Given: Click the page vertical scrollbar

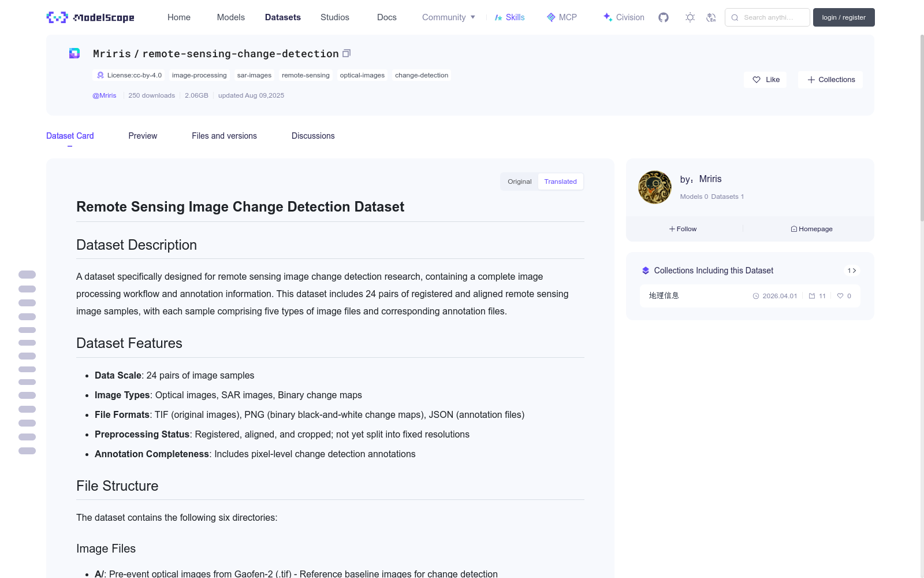Looking at the screenshot, I should [922, 127].
